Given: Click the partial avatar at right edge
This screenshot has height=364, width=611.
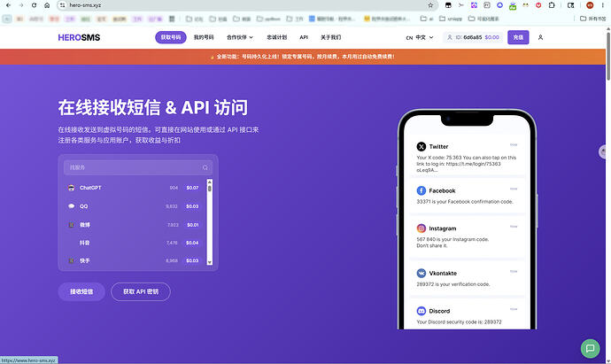Looking at the screenshot, I should [603, 151].
